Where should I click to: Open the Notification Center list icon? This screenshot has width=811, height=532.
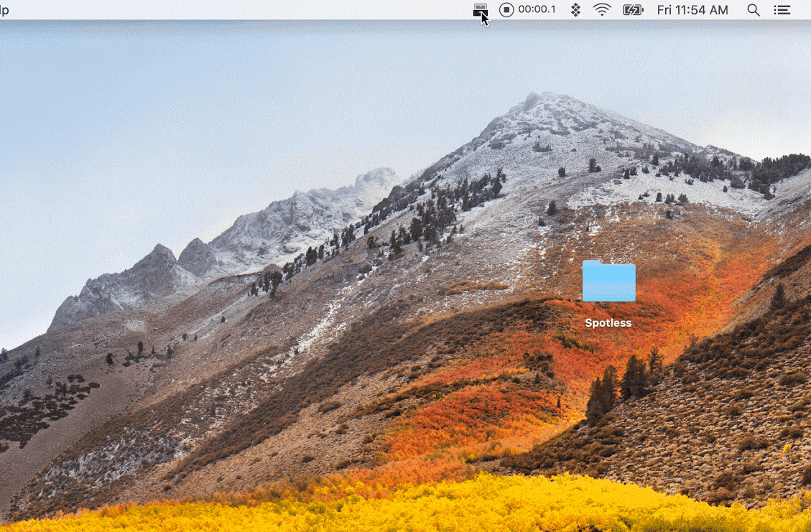(782, 10)
